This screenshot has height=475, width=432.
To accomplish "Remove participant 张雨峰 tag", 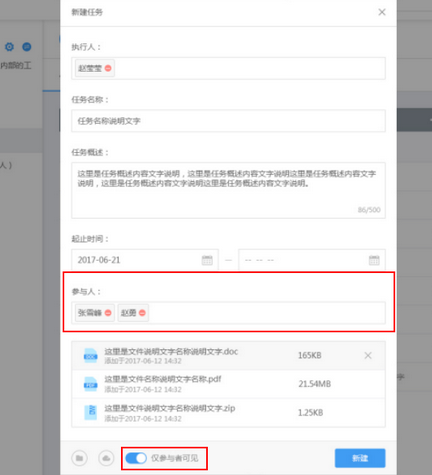I will [x=108, y=313].
